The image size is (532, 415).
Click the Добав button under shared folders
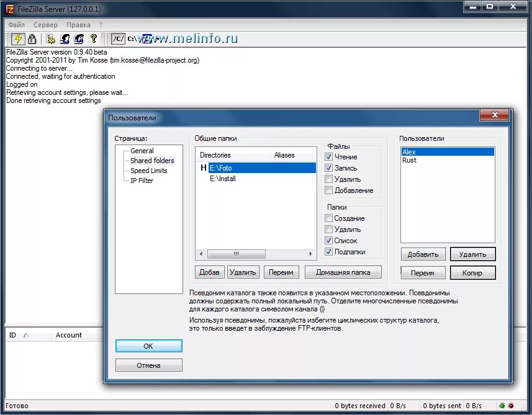click(x=209, y=272)
